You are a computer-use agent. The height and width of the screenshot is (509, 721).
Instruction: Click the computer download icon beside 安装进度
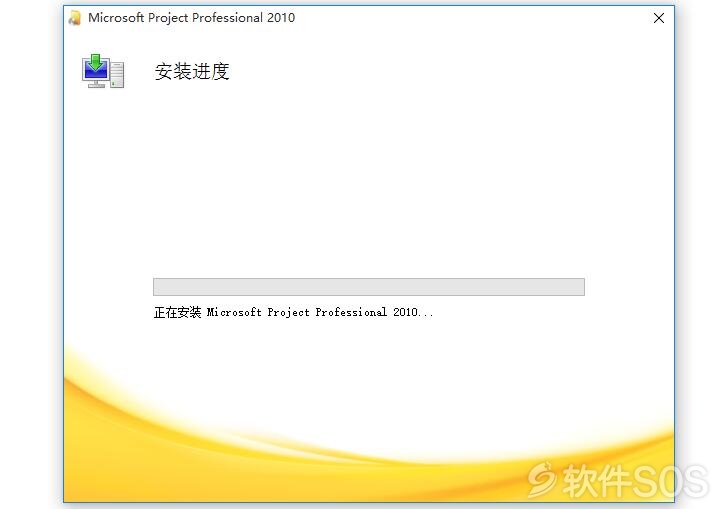103,71
